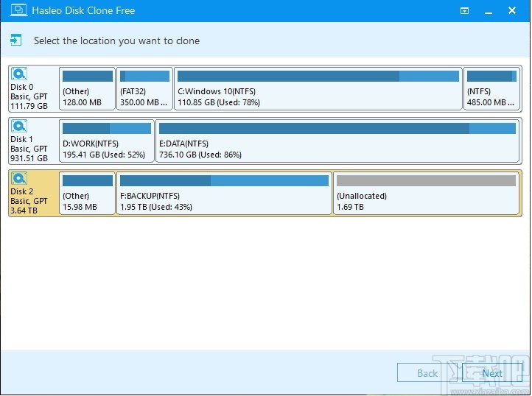The image size is (532, 396).
Task: Open the title bar dropdown menu icon
Action: click(464, 11)
